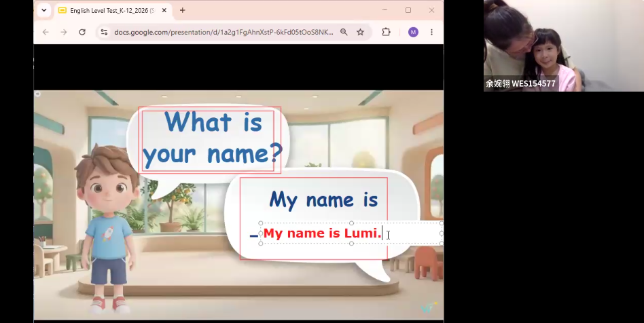Open a new browser tab
Image resolution: width=644 pixels, height=323 pixels.
coord(182,10)
